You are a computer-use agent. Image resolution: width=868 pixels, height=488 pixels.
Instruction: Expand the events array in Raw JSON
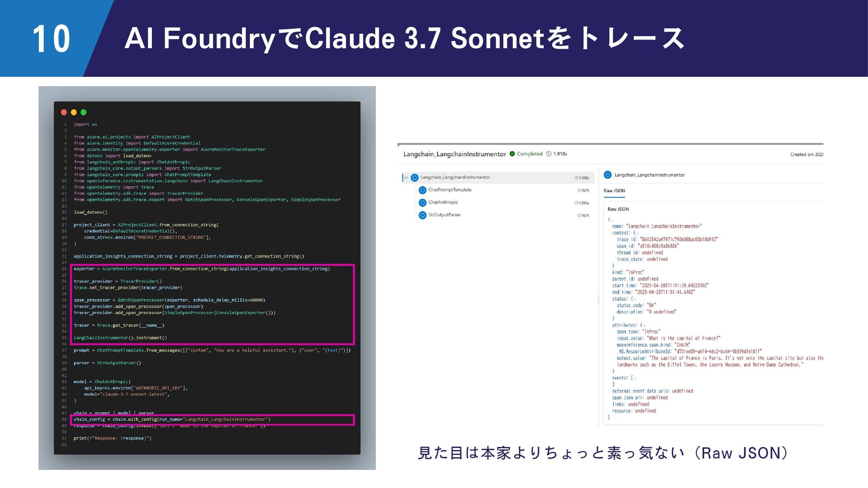point(635,378)
